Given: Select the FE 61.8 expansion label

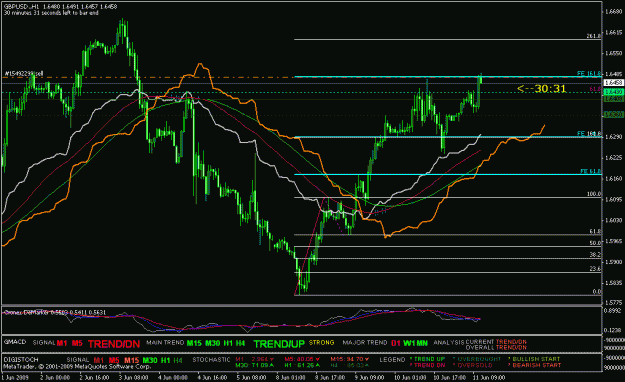Looking at the screenshot, I should click(591, 171).
